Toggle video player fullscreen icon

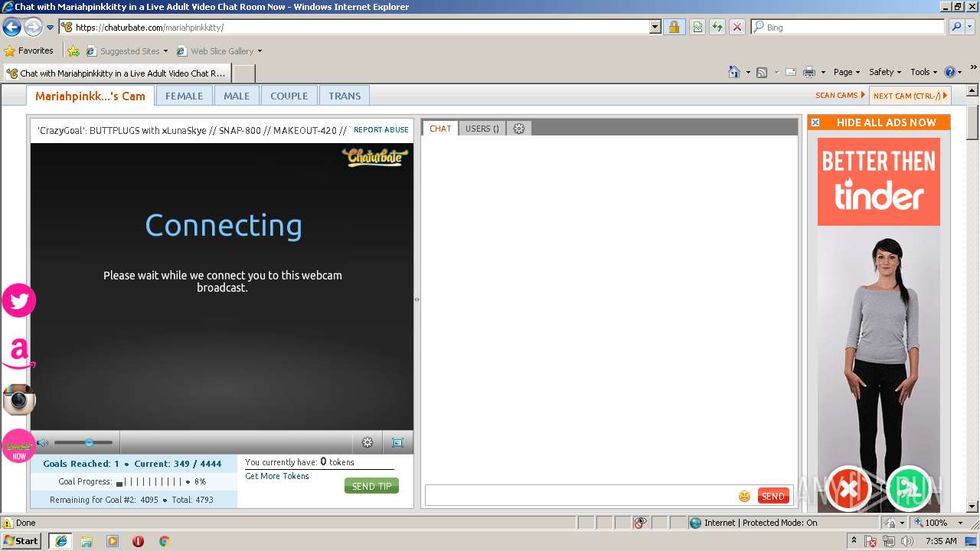click(397, 442)
